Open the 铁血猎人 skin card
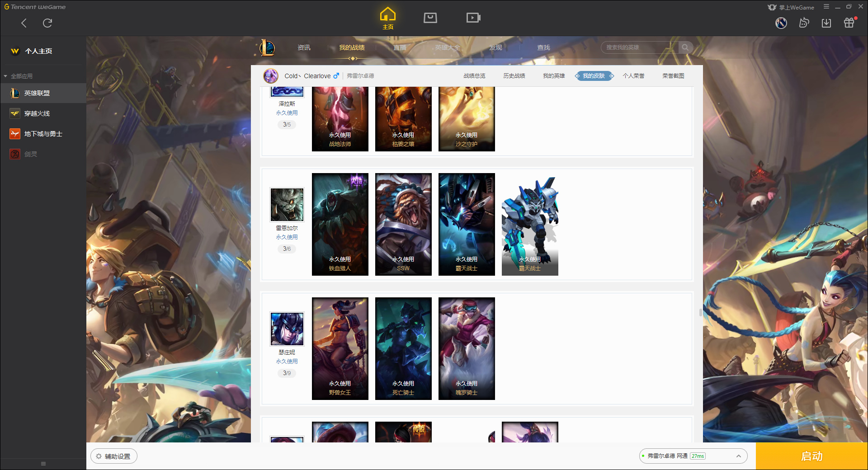 [x=340, y=224]
